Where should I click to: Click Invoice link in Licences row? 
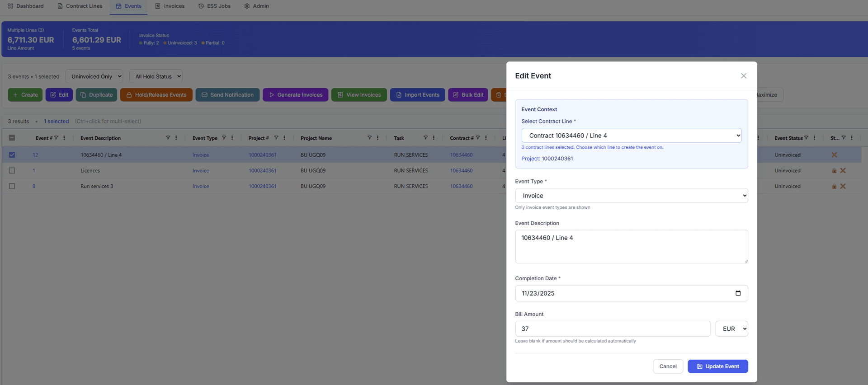pyautogui.click(x=200, y=171)
